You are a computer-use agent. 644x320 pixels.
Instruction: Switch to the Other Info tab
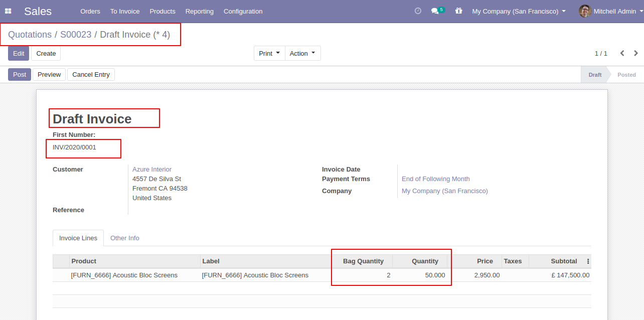click(x=125, y=238)
